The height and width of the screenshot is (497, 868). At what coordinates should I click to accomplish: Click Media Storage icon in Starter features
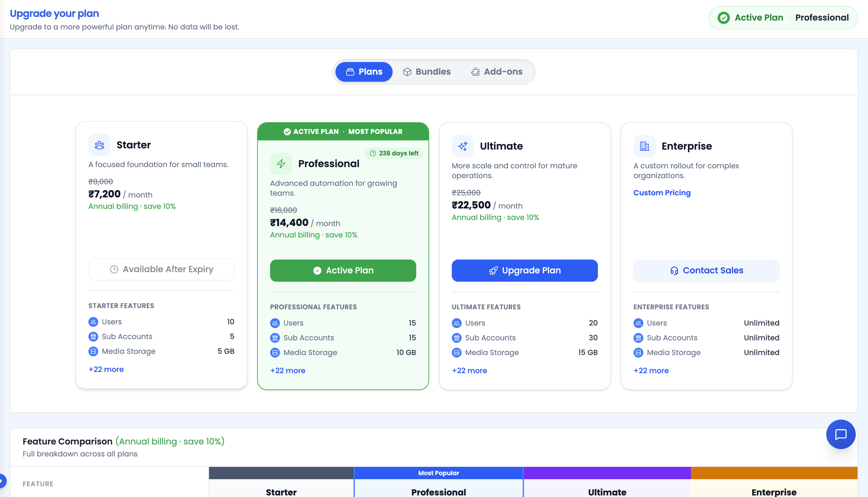pyautogui.click(x=93, y=351)
